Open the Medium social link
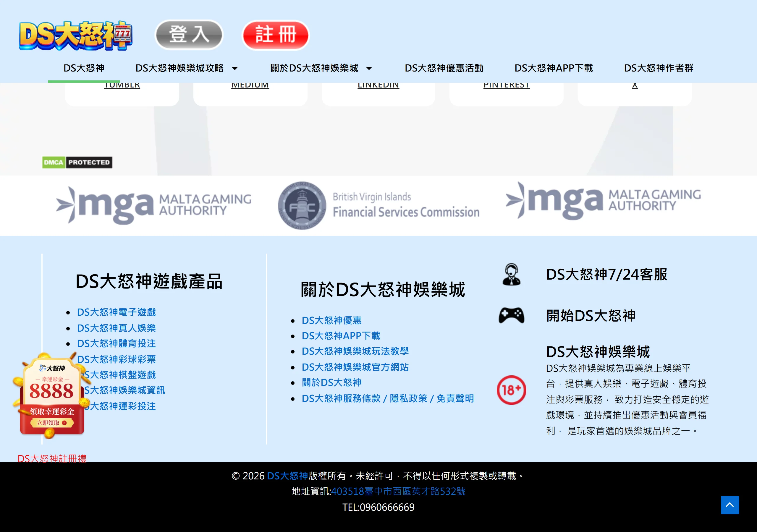This screenshot has height=532, width=757. tap(250, 85)
